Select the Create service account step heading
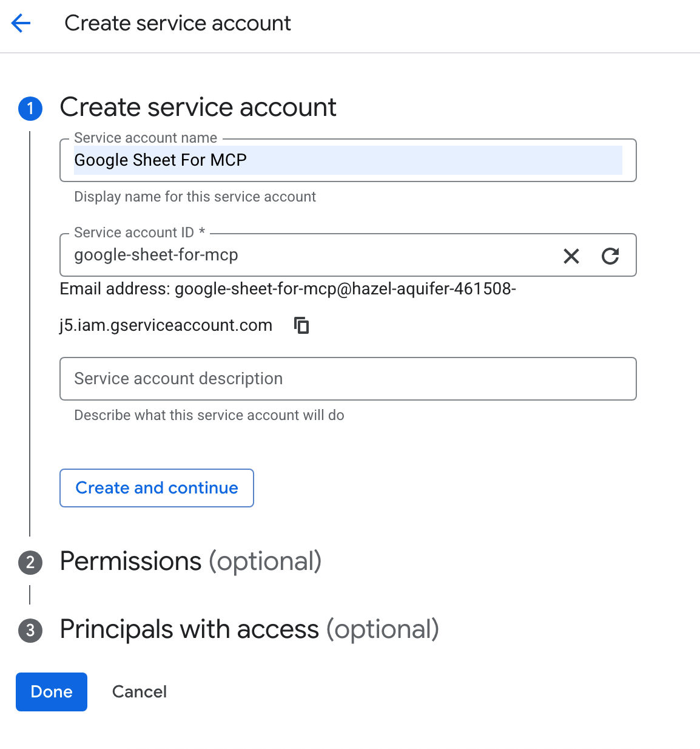 [x=198, y=107]
